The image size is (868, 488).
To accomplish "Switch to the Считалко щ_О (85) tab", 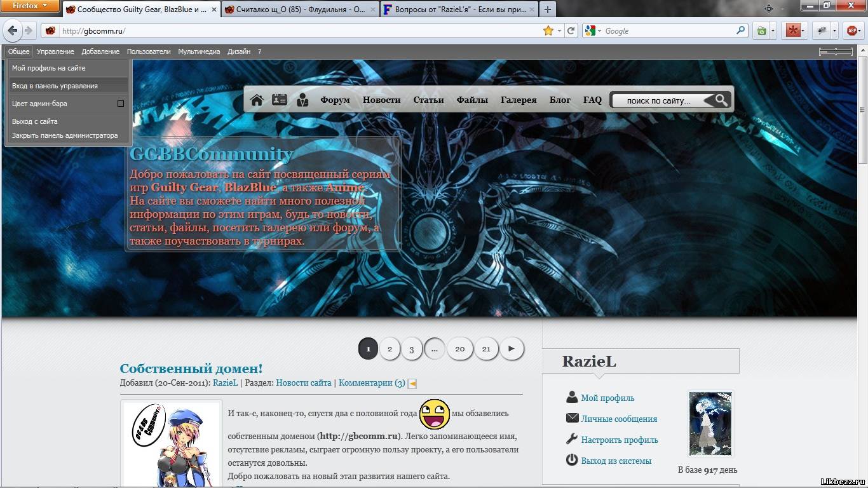I will 301,10.
